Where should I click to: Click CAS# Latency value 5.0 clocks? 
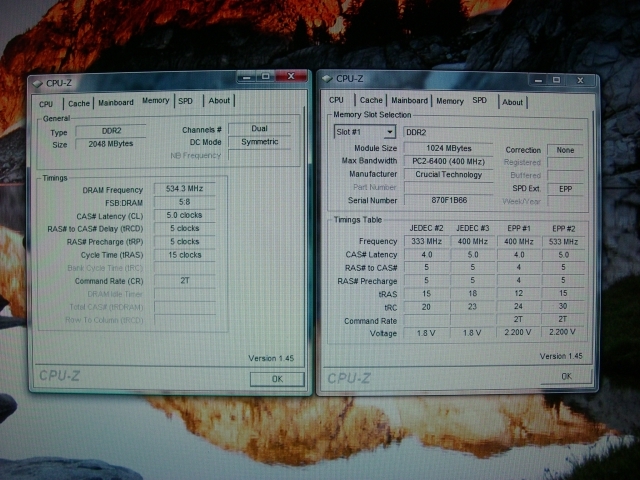pos(184,215)
